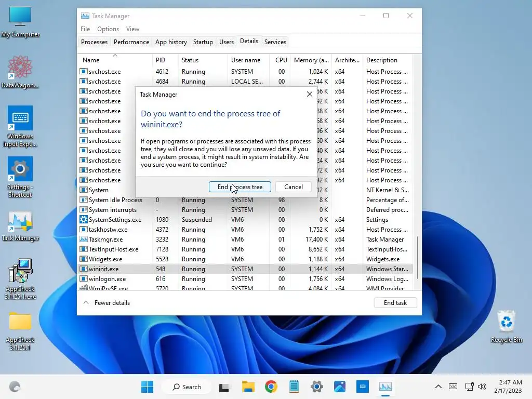Click the widgets icon on taskbar left

coord(15,387)
